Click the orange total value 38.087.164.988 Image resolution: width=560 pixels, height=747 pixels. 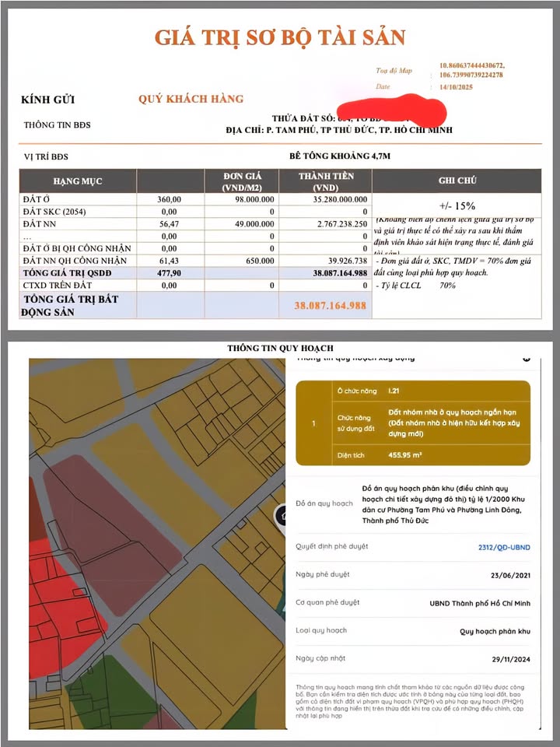point(331,306)
